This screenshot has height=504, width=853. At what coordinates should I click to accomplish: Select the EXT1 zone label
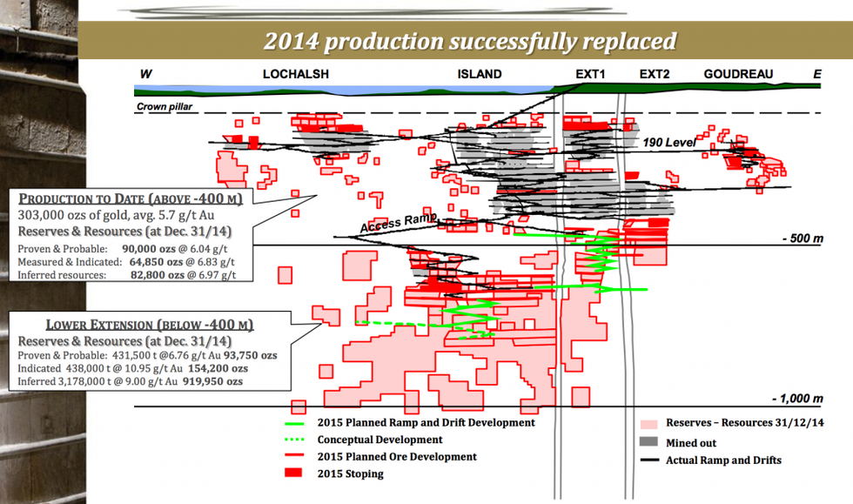590,75
